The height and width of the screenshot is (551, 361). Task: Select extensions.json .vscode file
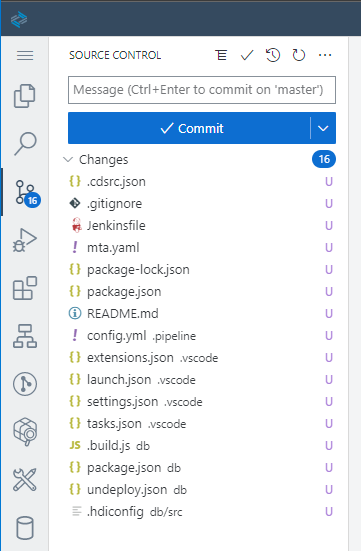(x=199, y=358)
